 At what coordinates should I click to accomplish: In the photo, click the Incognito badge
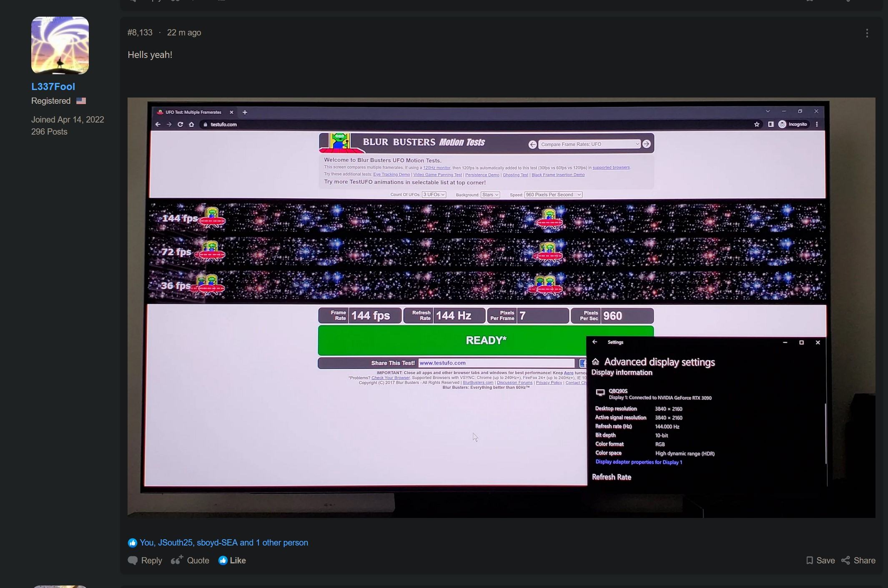pos(793,124)
